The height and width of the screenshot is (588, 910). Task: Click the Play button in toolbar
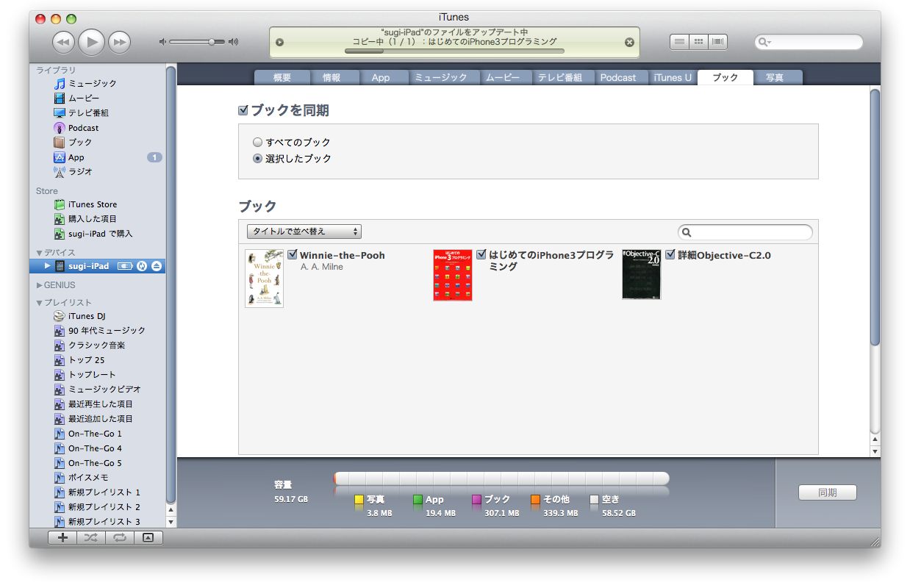pos(91,43)
